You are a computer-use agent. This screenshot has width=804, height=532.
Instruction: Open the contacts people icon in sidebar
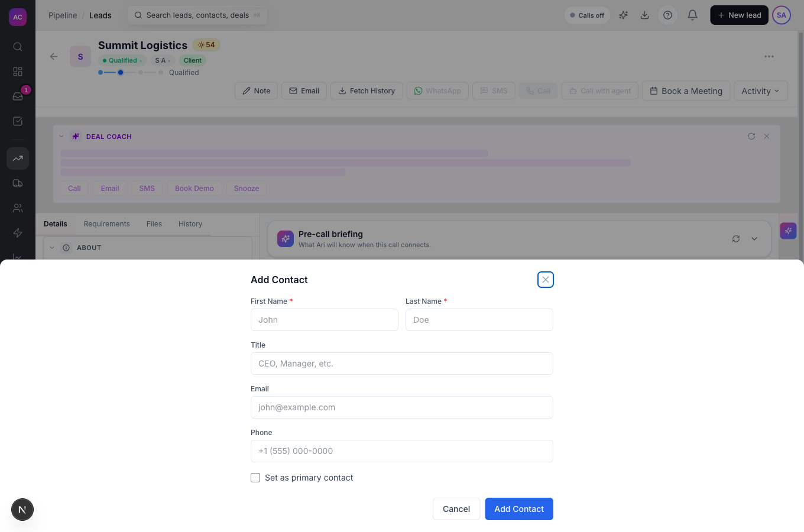18,208
